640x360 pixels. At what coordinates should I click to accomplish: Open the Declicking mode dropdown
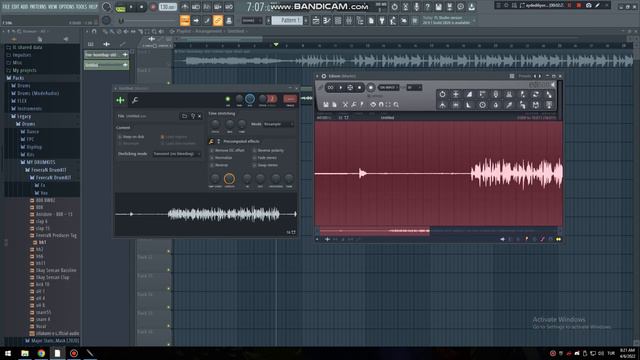click(176, 154)
